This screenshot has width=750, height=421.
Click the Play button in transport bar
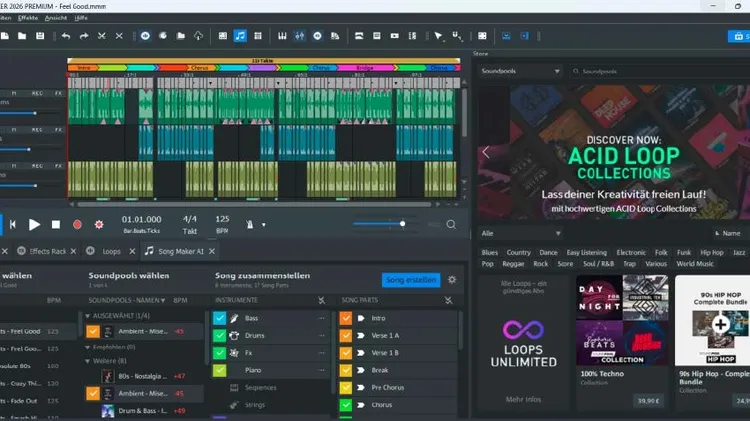click(34, 225)
